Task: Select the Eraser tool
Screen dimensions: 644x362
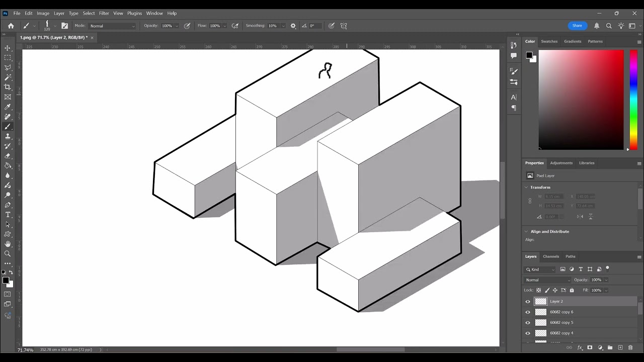Action: [x=8, y=156]
